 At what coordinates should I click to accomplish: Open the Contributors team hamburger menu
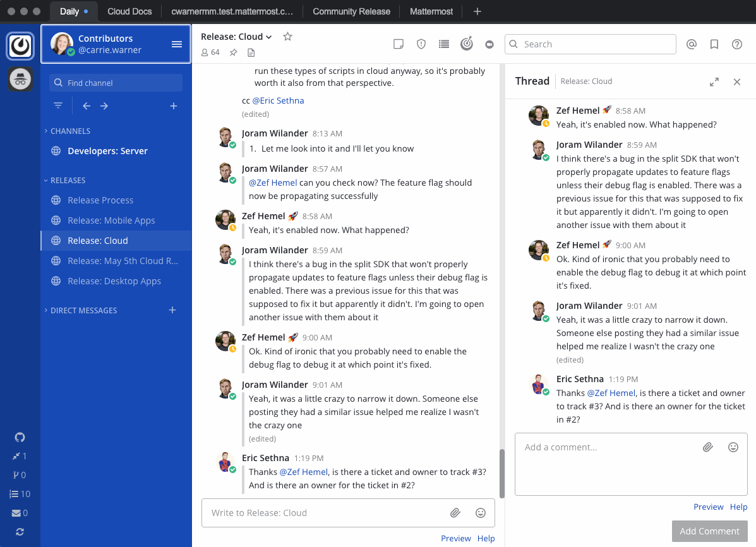pyautogui.click(x=176, y=44)
